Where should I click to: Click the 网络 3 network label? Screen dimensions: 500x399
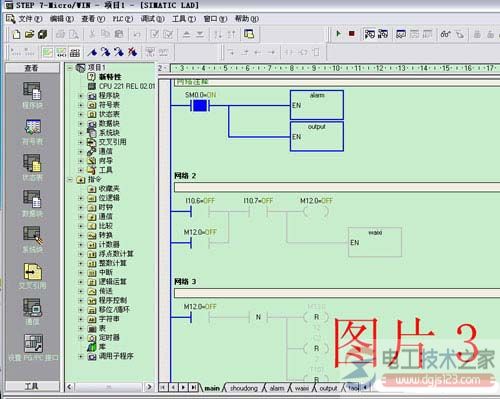click(185, 282)
